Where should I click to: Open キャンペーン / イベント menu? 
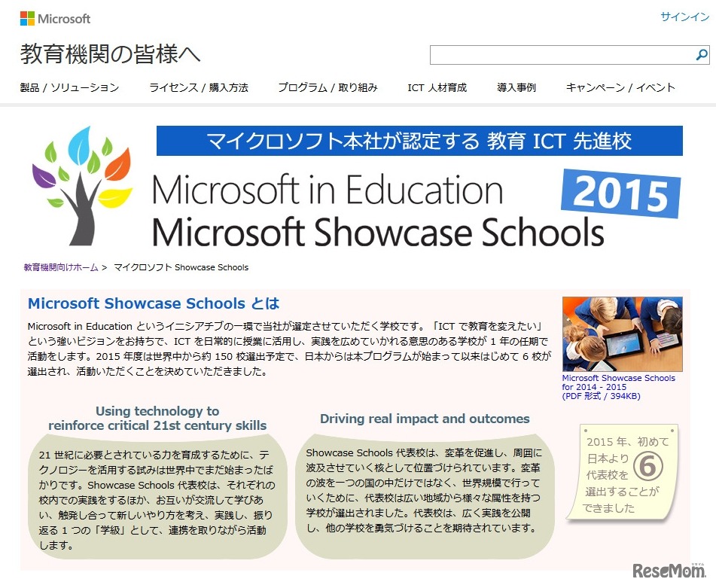[620, 87]
